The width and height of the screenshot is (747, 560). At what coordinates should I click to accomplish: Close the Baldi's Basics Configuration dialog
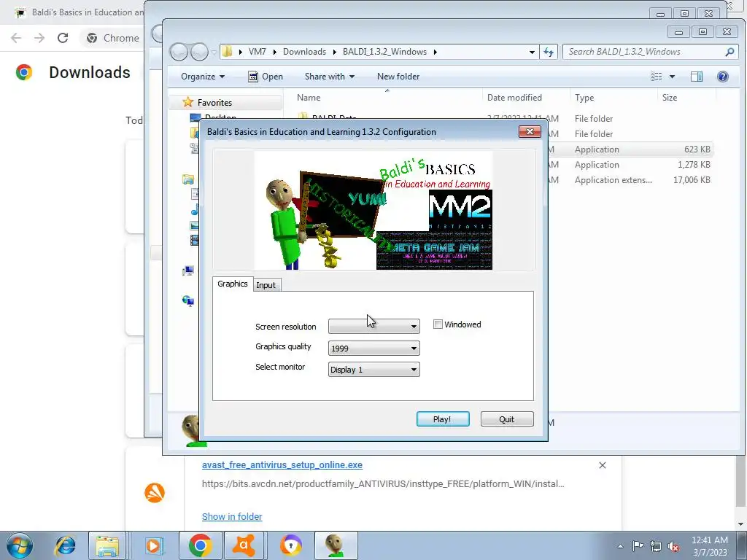(x=530, y=132)
